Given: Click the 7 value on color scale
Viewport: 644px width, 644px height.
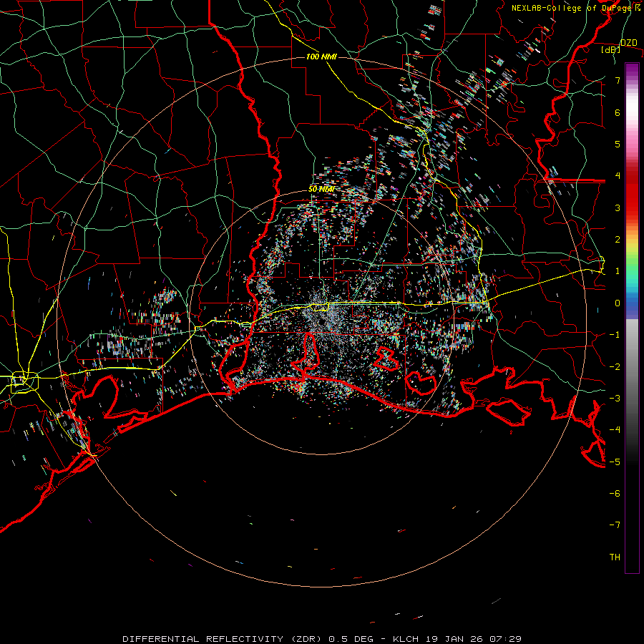Looking at the screenshot, I should (x=618, y=80).
